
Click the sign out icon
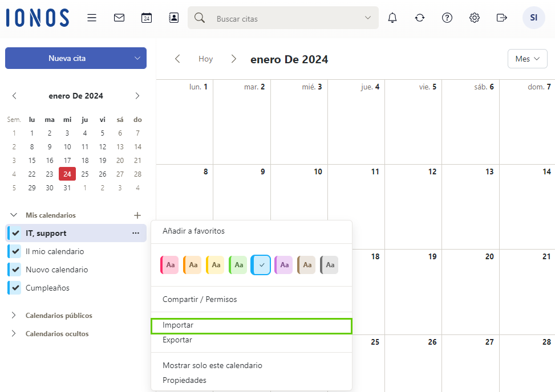coord(502,18)
